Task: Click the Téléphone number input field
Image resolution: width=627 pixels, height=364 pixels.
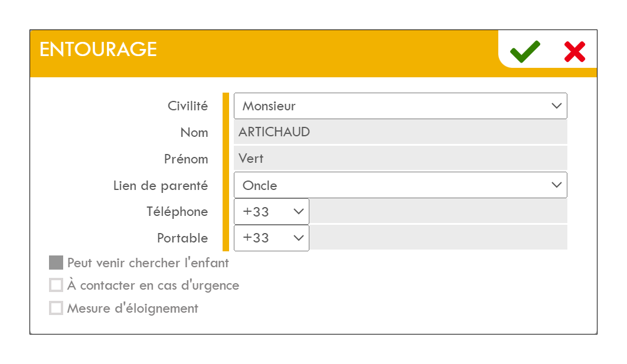Action: (437, 212)
